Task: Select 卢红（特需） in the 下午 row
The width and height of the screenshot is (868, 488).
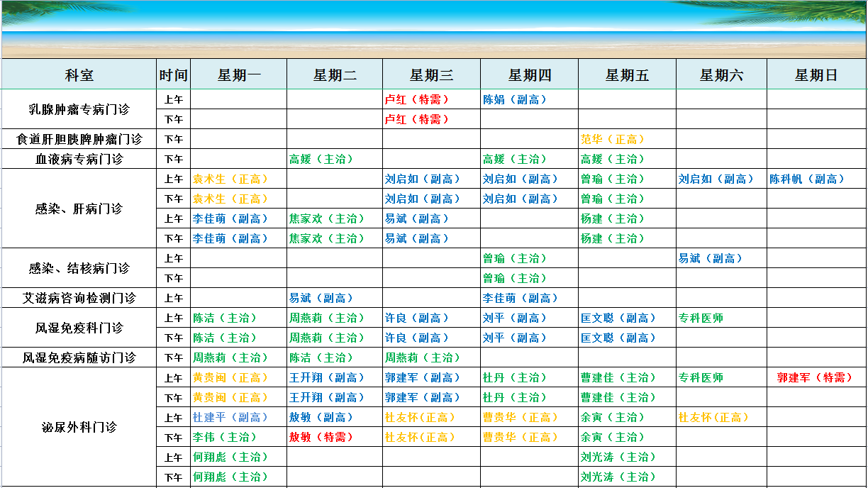Action: click(417, 119)
